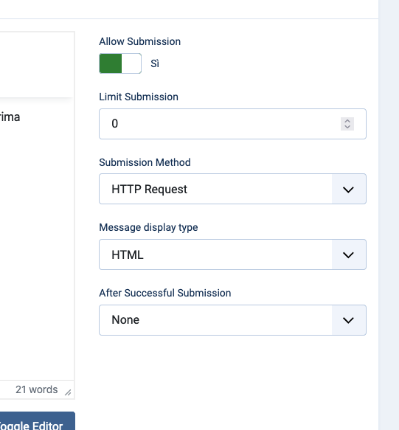399x430 pixels.
Task: Click the Toggle Editor button
Action: [x=37, y=421]
